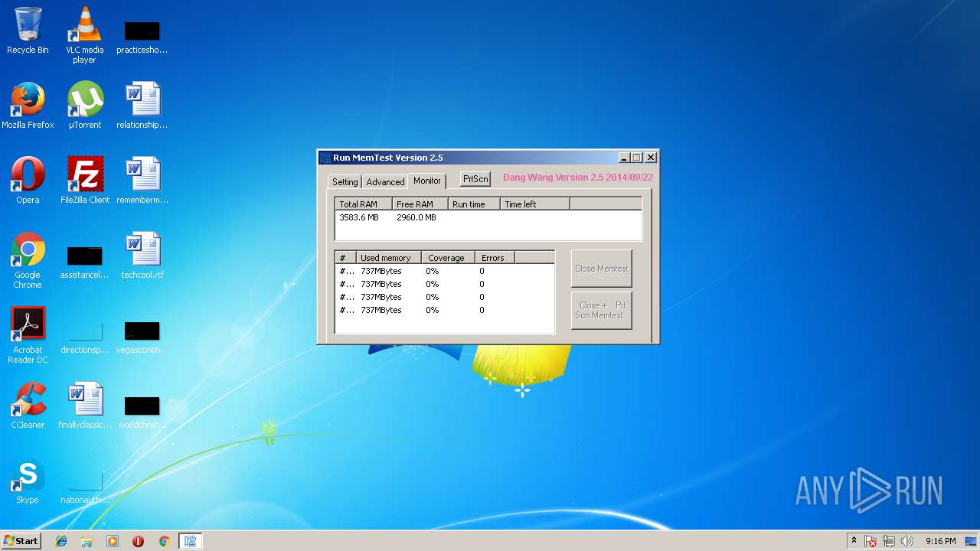Click the Time left column header

pos(535,204)
